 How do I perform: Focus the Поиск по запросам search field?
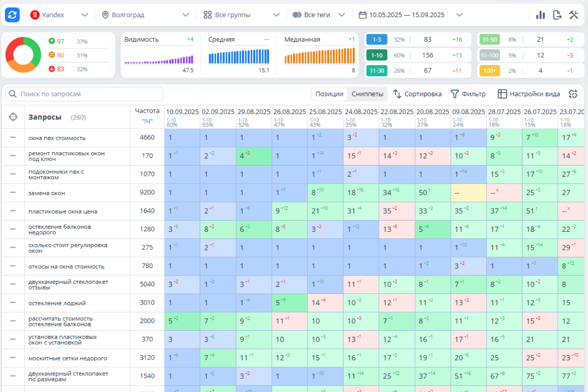pyautogui.click(x=84, y=94)
